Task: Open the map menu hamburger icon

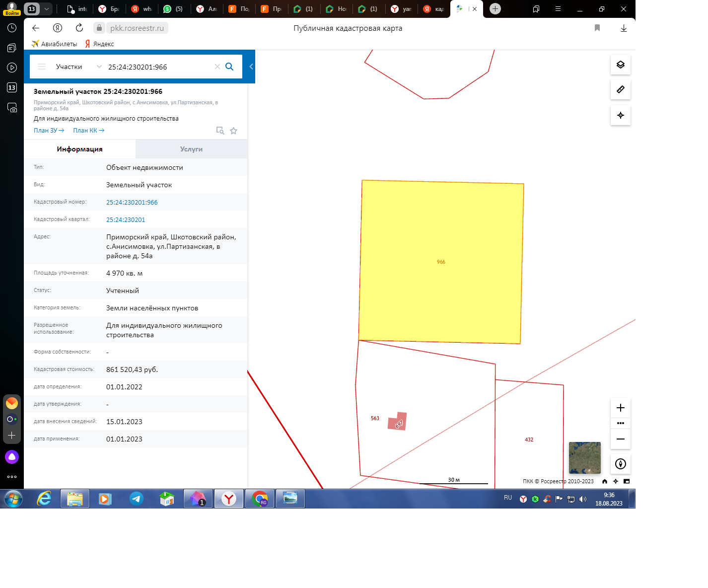Action: (x=42, y=67)
